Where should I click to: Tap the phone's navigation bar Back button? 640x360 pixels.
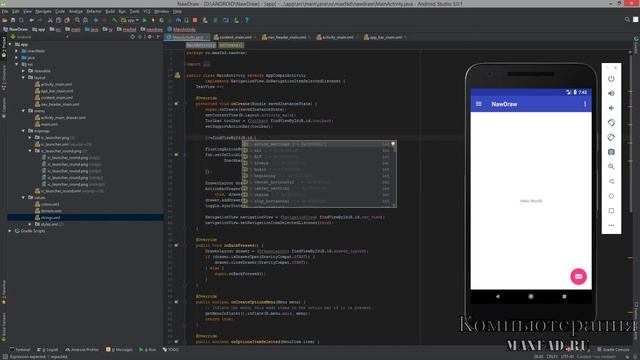498,296
